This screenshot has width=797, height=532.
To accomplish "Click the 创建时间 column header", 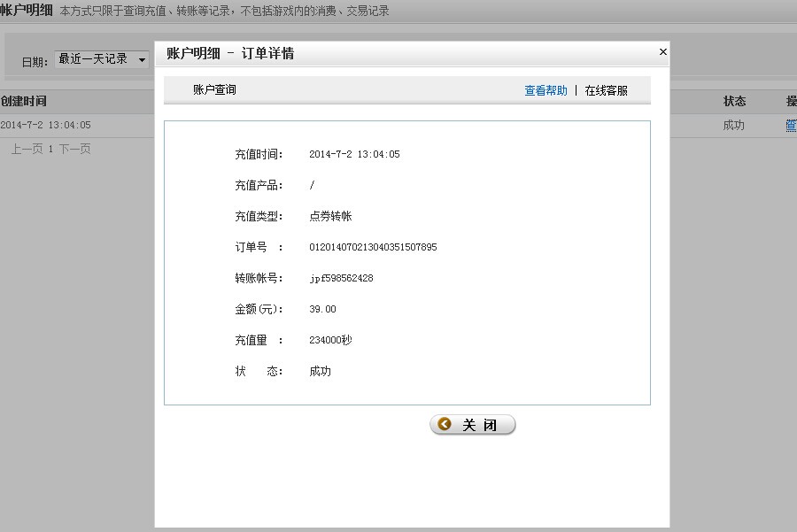I will tap(24, 101).
